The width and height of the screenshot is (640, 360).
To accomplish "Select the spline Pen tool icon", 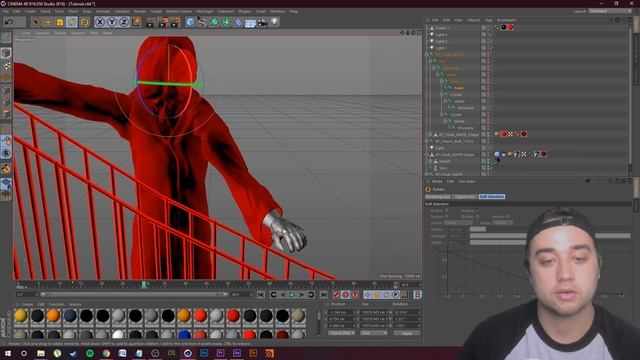I will (x=202, y=22).
